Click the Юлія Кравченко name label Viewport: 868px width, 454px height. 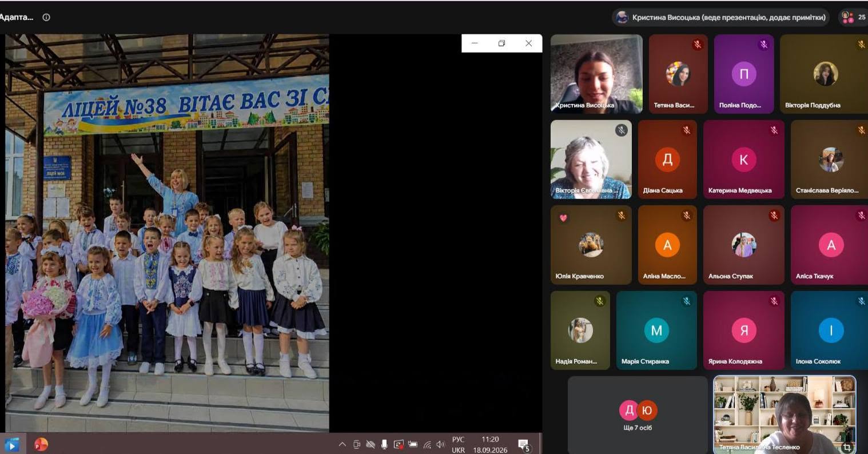pos(579,276)
